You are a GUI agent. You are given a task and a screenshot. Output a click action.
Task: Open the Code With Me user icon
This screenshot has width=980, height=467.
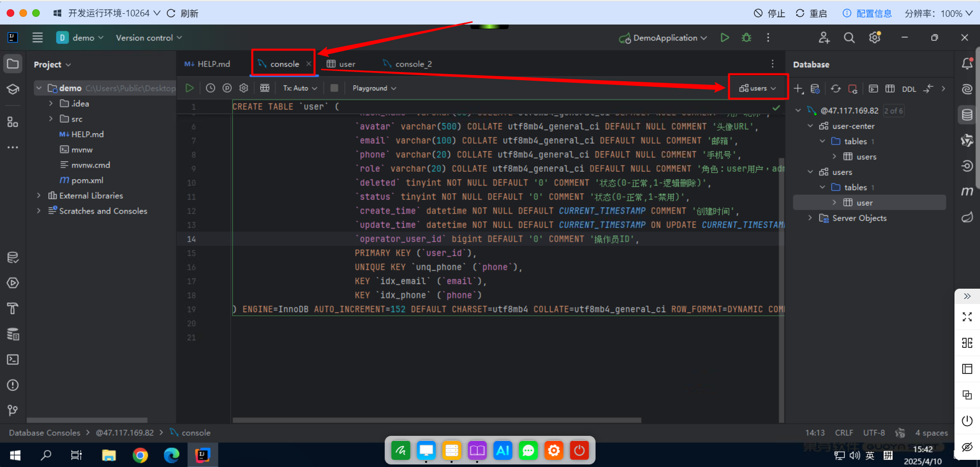824,37
